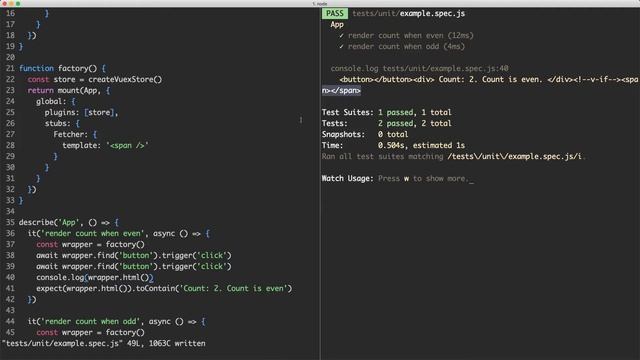Click 'Snapshots: 0 total' line
The image size is (640, 360).
tap(365, 134)
